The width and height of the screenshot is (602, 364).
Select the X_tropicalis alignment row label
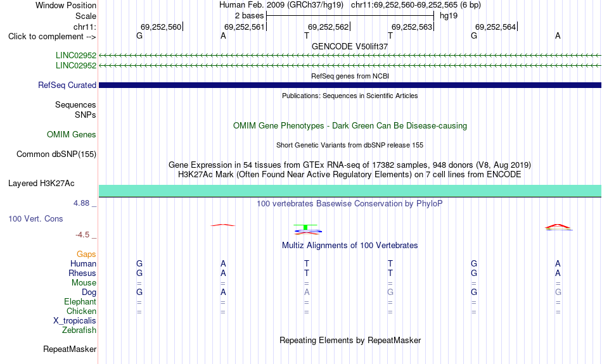click(x=75, y=321)
